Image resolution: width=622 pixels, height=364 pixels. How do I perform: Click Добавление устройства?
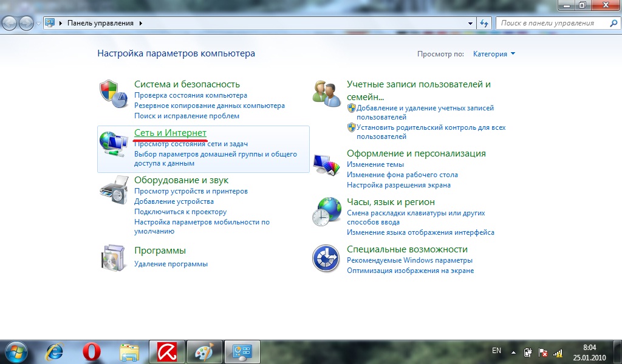click(174, 201)
